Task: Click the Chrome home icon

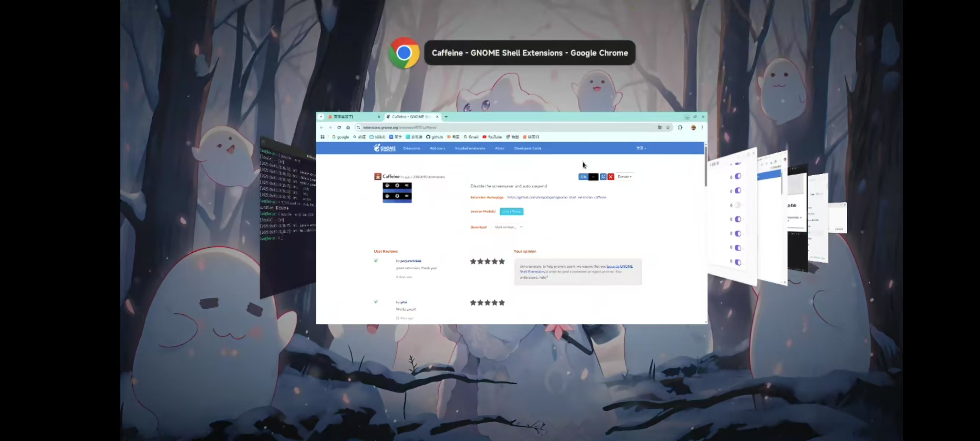Action: pyautogui.click(x=348, y=128)
